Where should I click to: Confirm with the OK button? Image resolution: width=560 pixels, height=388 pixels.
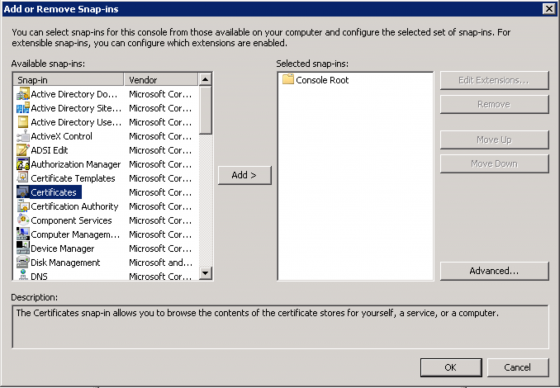(x=451, y=367)
